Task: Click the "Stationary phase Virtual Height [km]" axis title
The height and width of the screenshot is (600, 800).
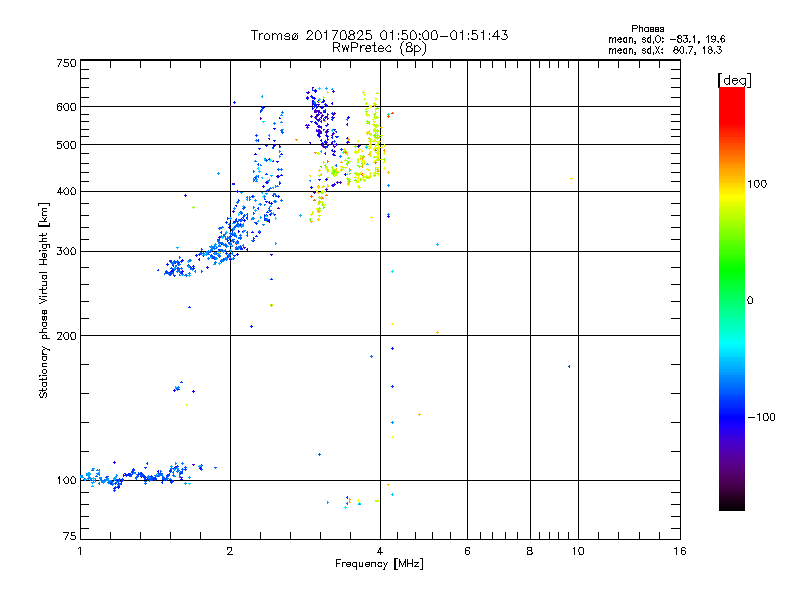Action: [x=43, y=300]
